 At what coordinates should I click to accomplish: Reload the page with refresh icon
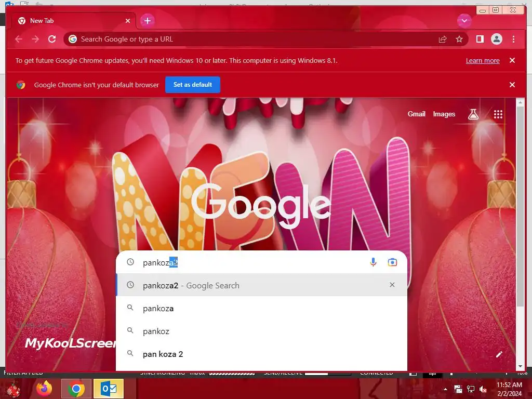click(52, 39)
